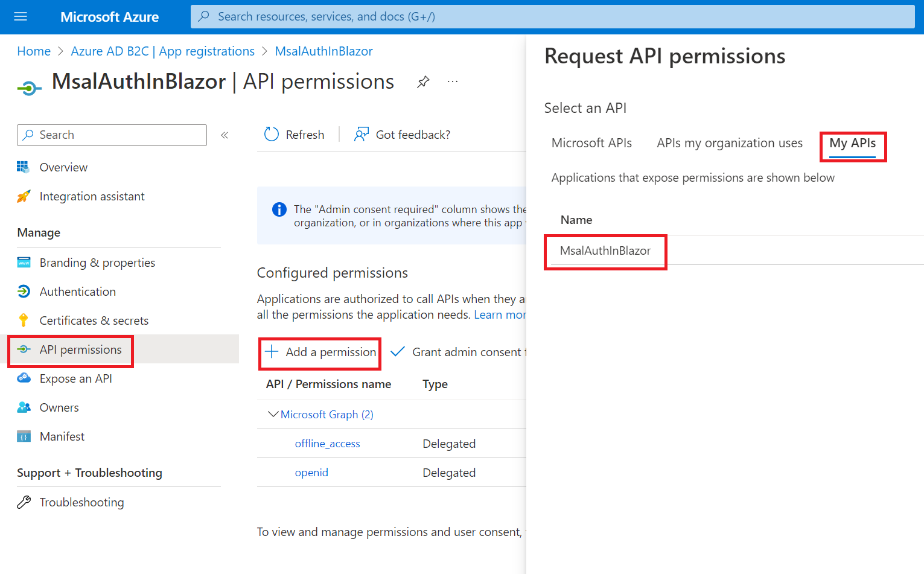The image size is (924, 574).
Task: Click the Expose an API cloud icon
Action: 24,378
